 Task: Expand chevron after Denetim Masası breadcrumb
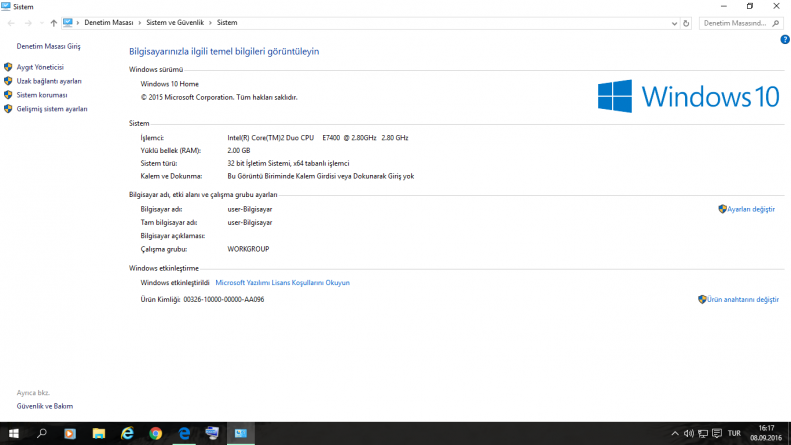(x=140, y=23)
